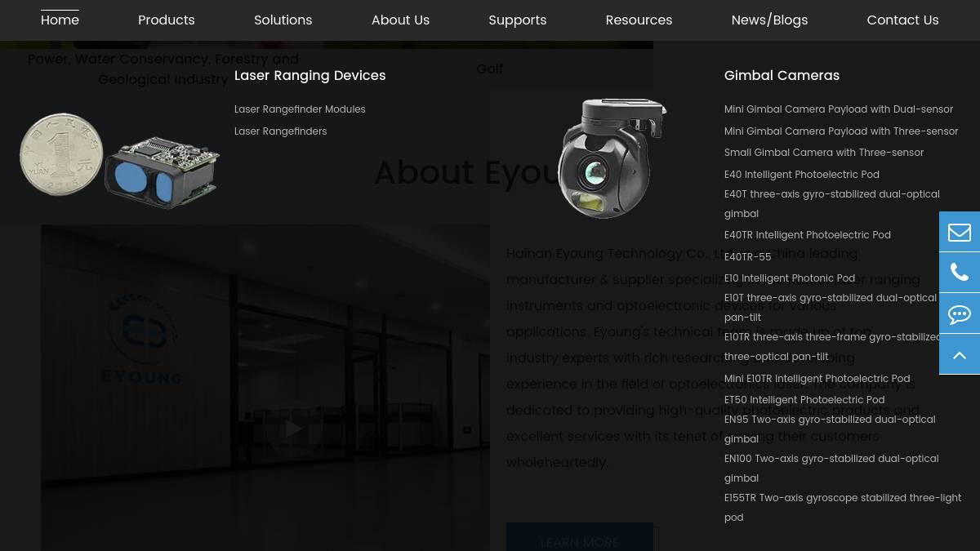Select Laser Rangefinders link
Screen dimensions: 980x551
tap(280, 131)
